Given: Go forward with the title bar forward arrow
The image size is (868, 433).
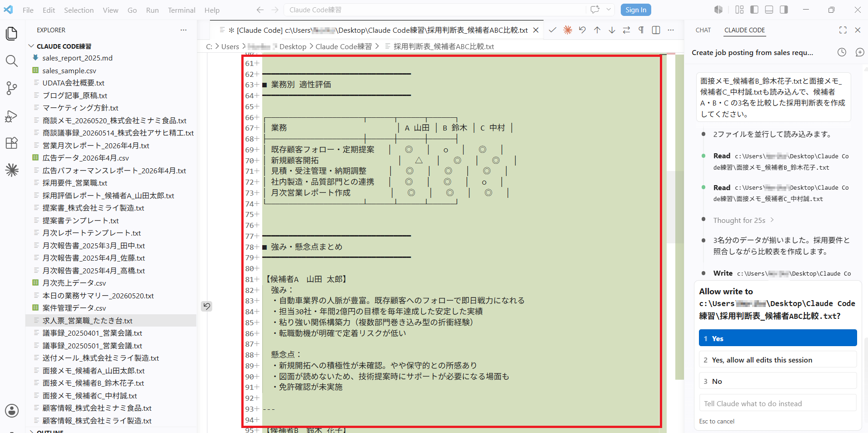Looking at the screenshot, I should [x=275, y=10].
